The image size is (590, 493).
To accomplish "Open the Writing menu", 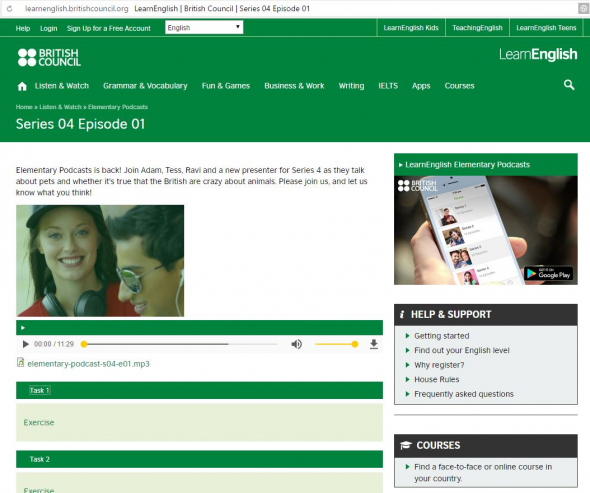I will (351, 86).
